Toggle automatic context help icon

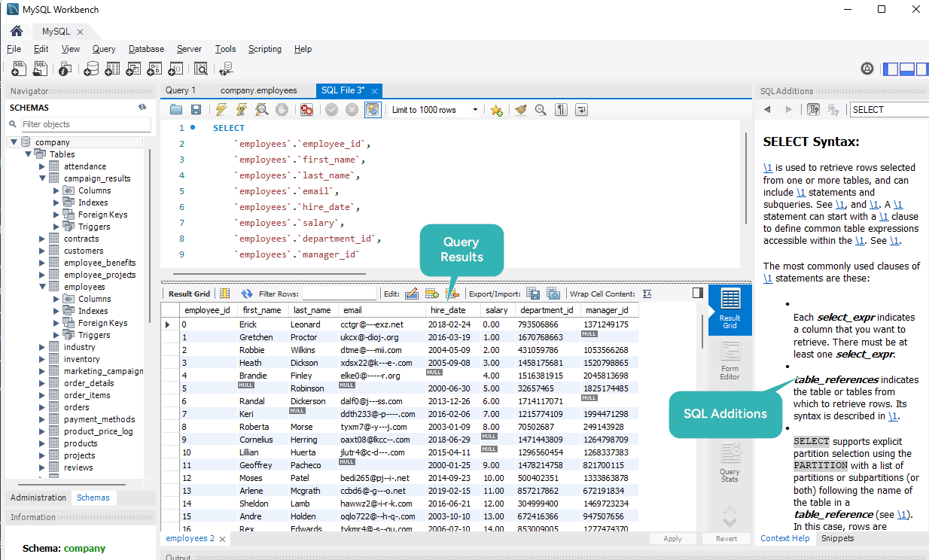(814, 110)
